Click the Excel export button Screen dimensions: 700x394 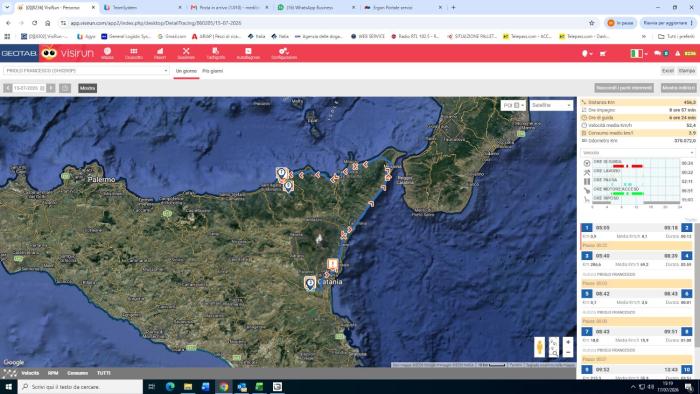pos(667,71)
